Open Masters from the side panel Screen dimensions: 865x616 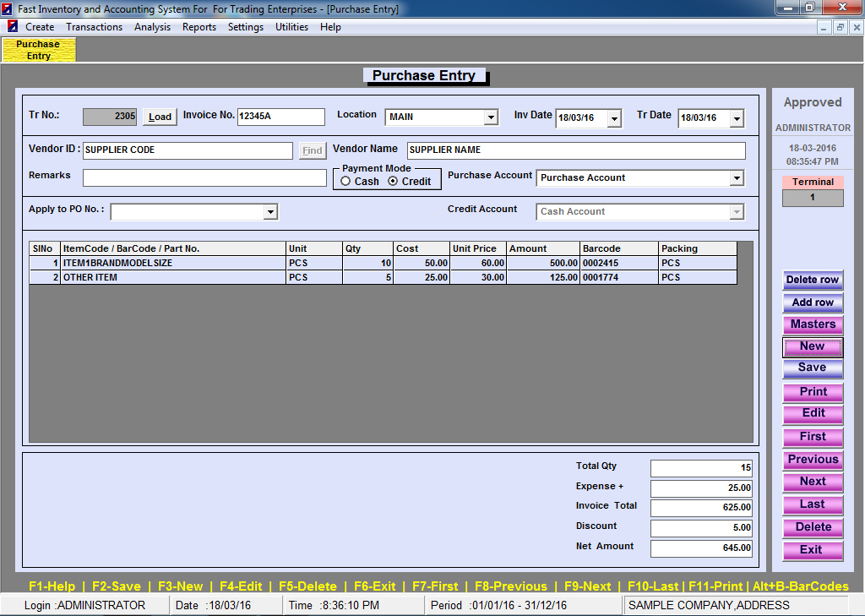[812, 324]
